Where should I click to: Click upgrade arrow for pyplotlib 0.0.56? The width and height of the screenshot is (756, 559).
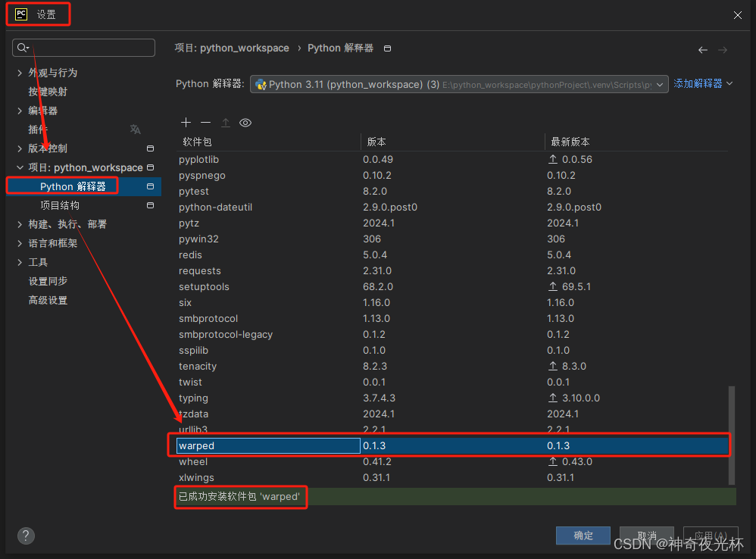[553, 159]
